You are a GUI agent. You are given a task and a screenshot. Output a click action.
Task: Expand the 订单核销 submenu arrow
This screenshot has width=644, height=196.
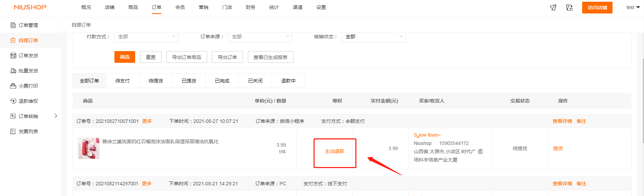tap(56, 116)
